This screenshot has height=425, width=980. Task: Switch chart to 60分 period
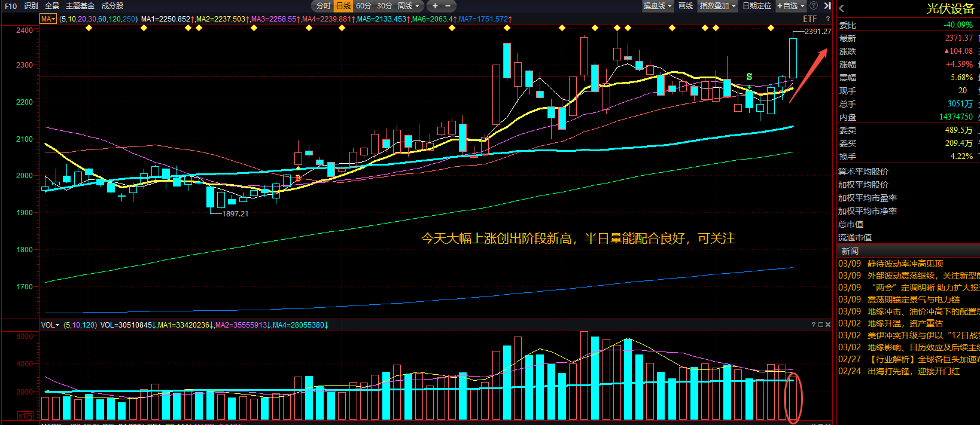coord(364,6)
